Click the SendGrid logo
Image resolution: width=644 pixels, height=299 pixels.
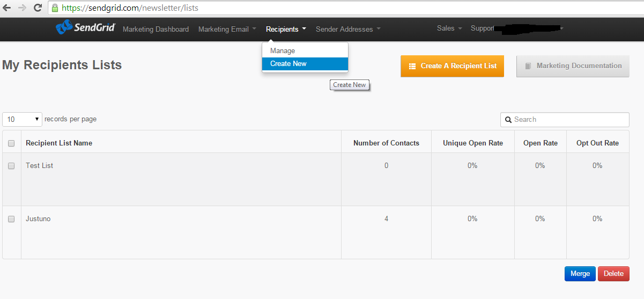(86, 27)
